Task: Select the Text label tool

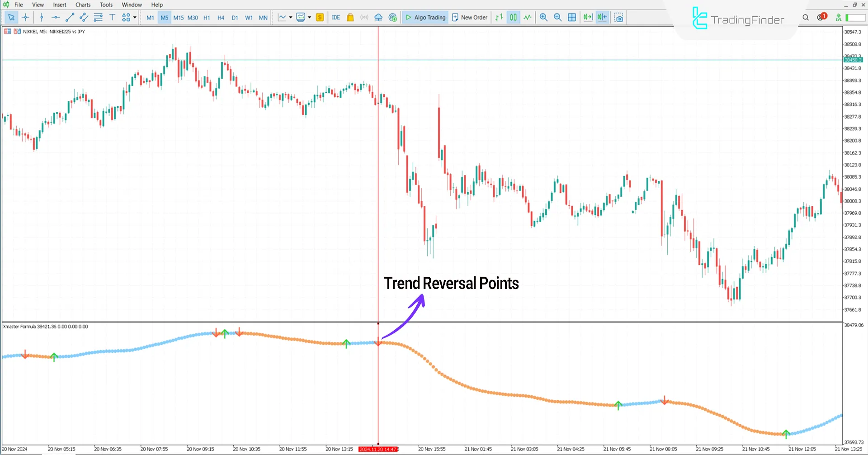Action: 112,17
